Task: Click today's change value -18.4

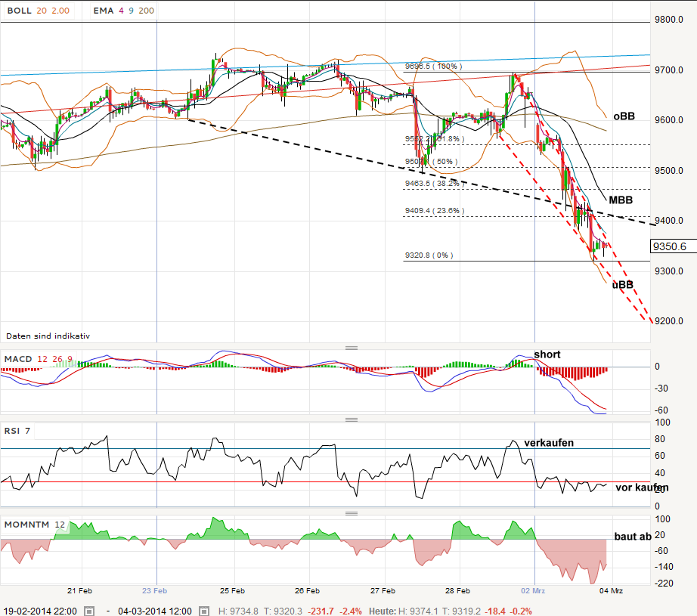Action: (494, 611)
